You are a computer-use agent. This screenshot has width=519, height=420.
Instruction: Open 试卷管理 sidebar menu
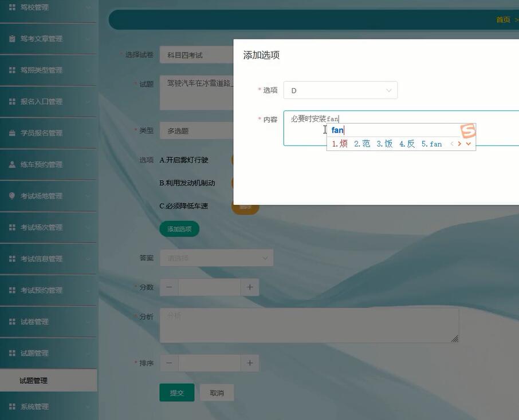pos(48,322)
